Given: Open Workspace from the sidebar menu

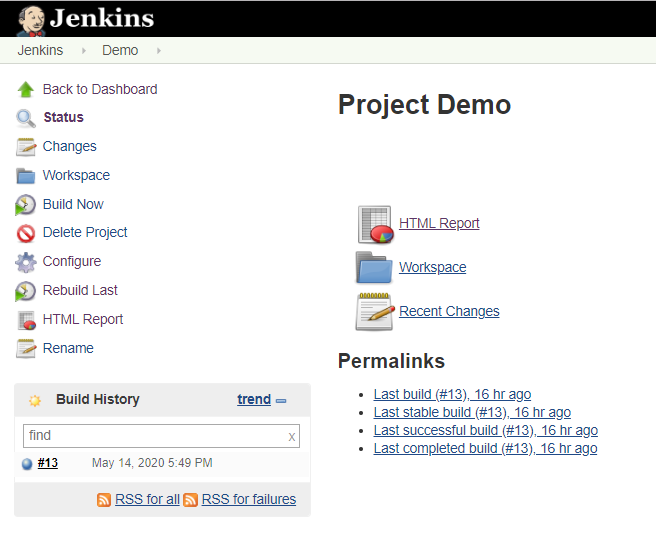Looking at the screenshot, I should pos(76,175).
